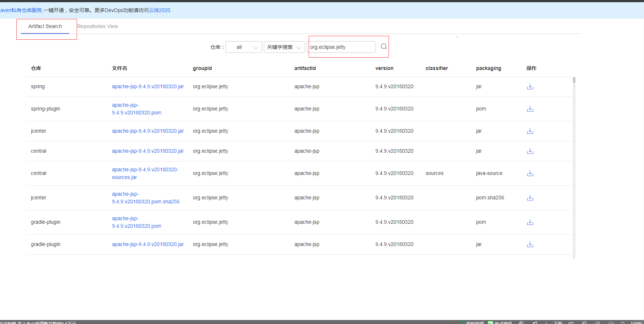Click the classifier column header
The height and width of the screenshot is (324, 644).
(x=437, y=68)
